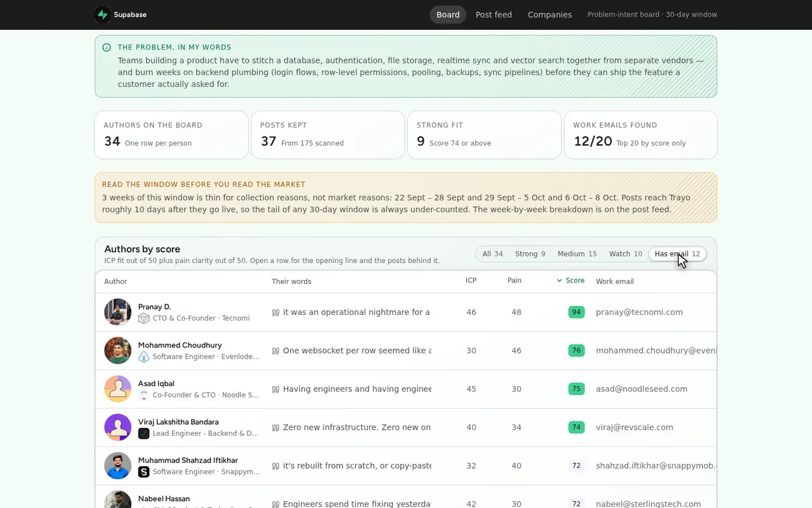This screenshot has height=508, width=812.
Task: Click the score badge 76
Action: (577, 351)
